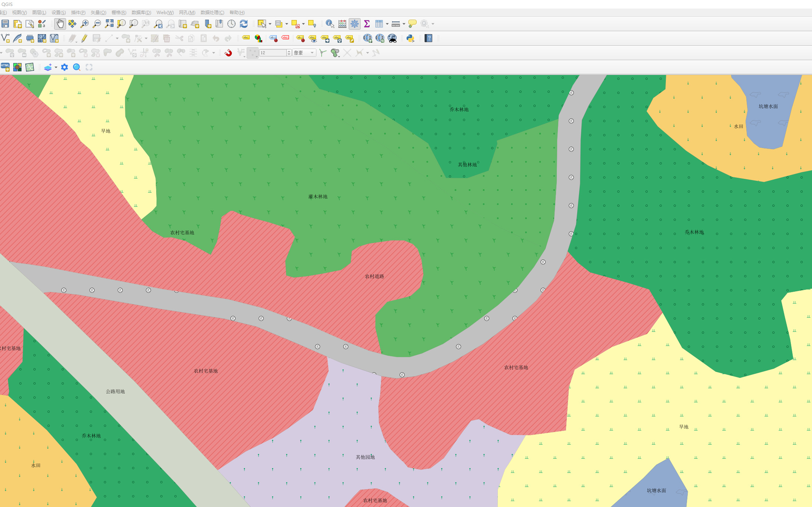Click the blue gear settings icon

(x=65, y=67)
